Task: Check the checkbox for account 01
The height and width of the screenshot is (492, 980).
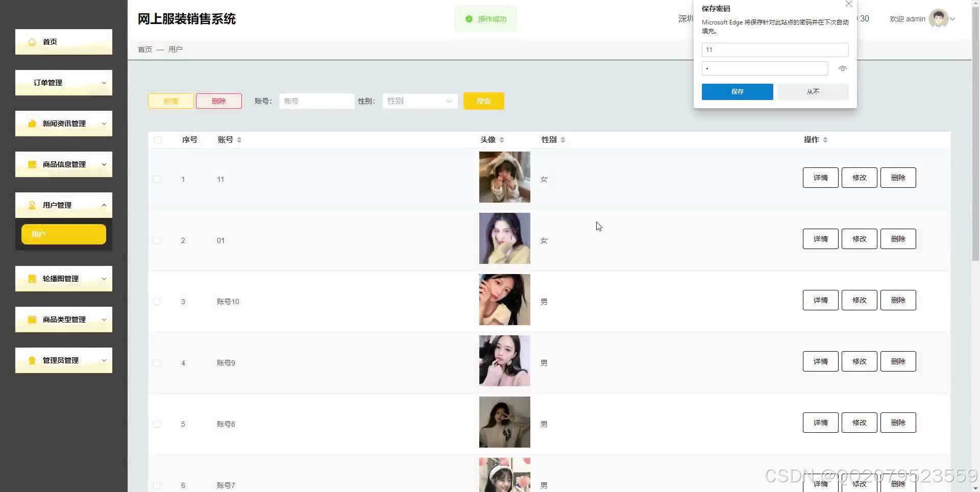Action: click(x=157, y=240)
